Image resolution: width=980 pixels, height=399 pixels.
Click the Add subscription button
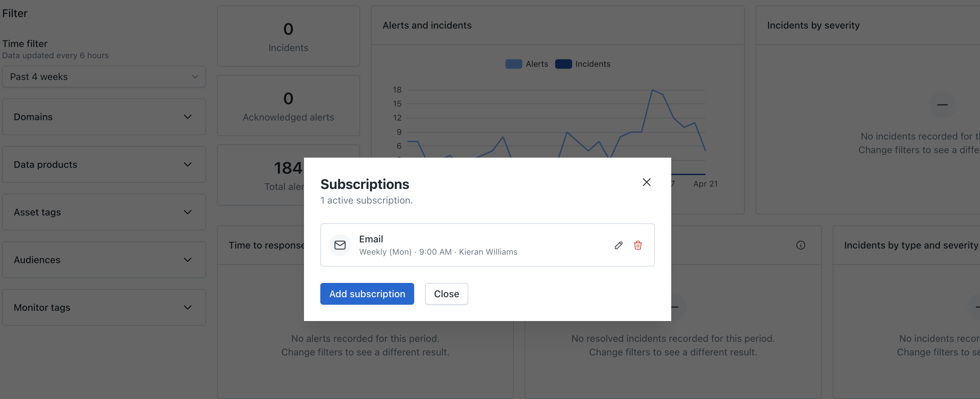(x=367, y=293)
